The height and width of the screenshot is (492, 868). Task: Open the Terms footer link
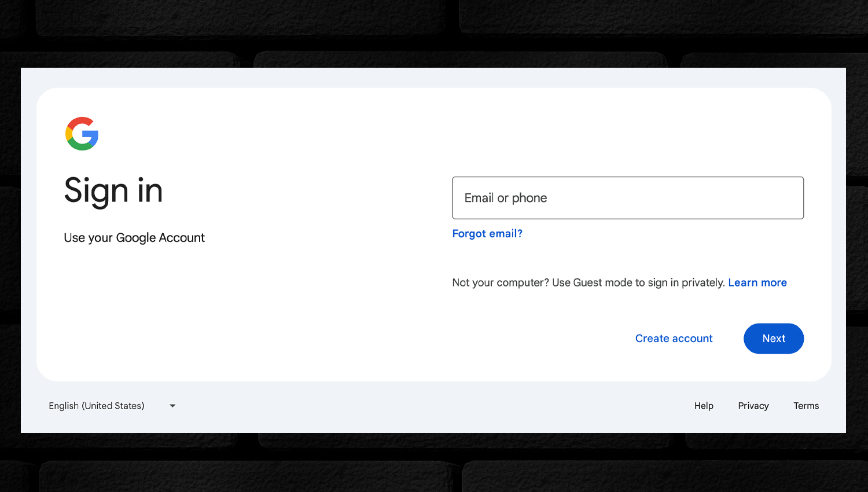coord(806,406)
